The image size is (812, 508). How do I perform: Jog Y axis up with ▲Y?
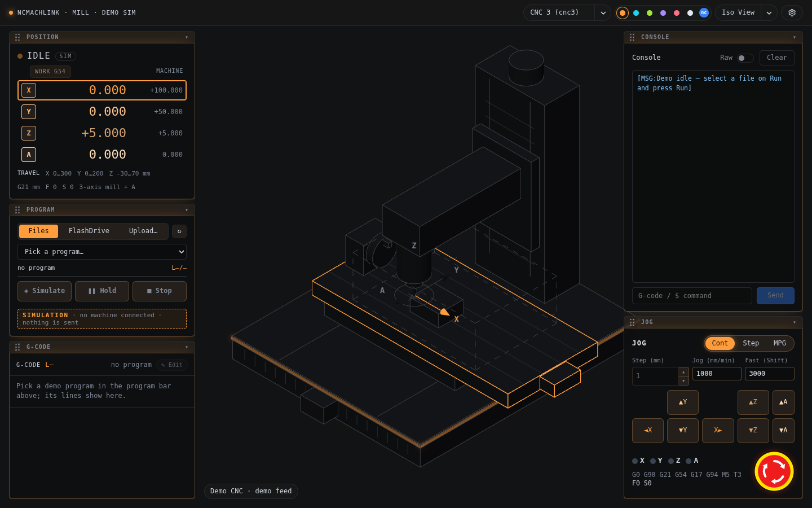(x=683, y=402)
